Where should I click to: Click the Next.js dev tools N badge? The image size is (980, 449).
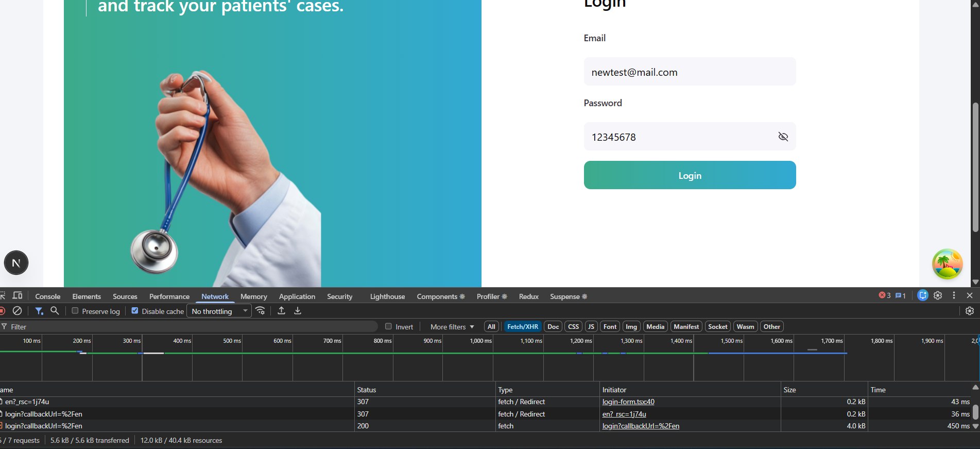click(16, 263)
